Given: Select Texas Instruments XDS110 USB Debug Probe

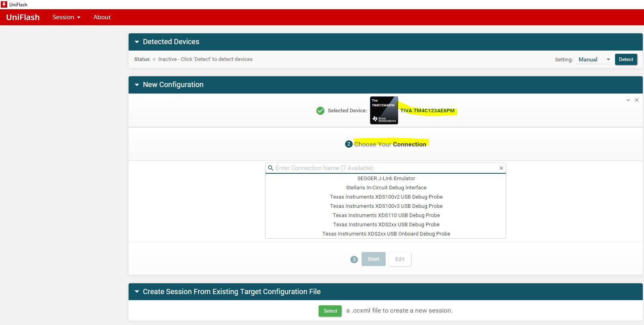Looking at the screenshot, I should 386,215.
